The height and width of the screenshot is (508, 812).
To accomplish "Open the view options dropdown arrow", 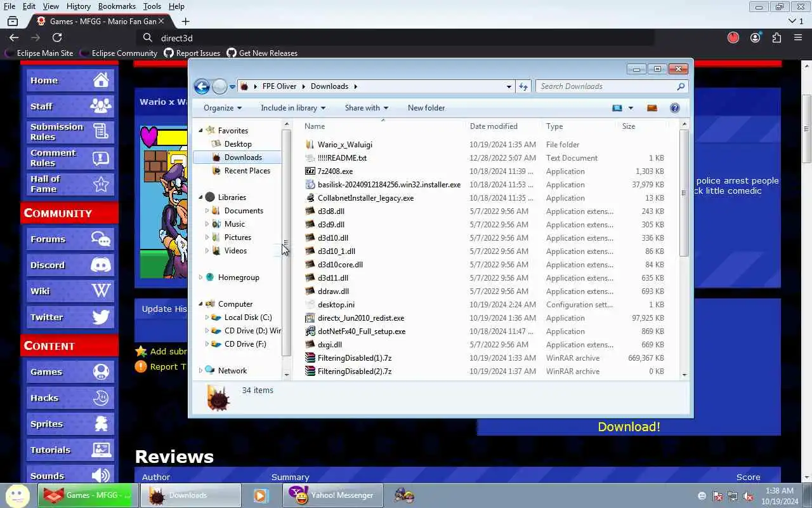I will (631, 108).
